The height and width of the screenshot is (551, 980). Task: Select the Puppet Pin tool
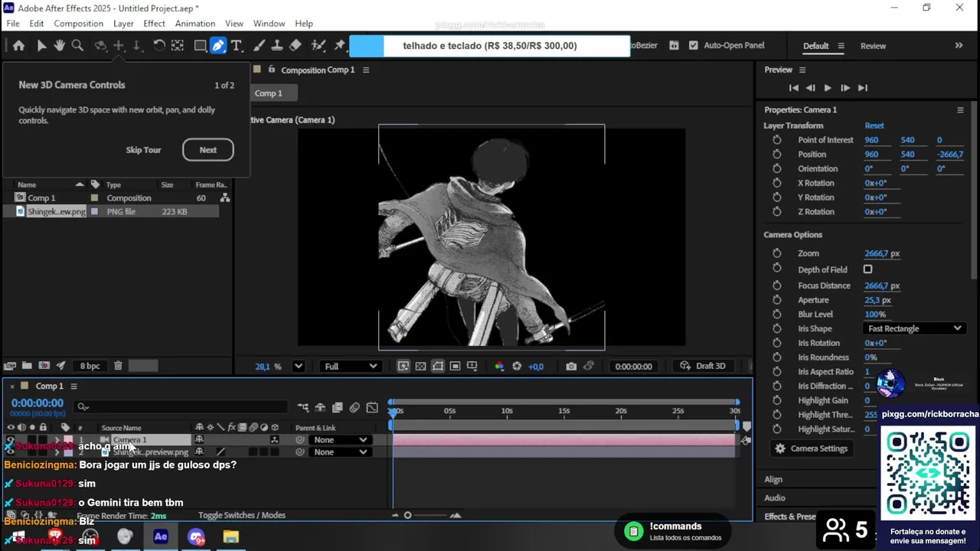point(340,46)
